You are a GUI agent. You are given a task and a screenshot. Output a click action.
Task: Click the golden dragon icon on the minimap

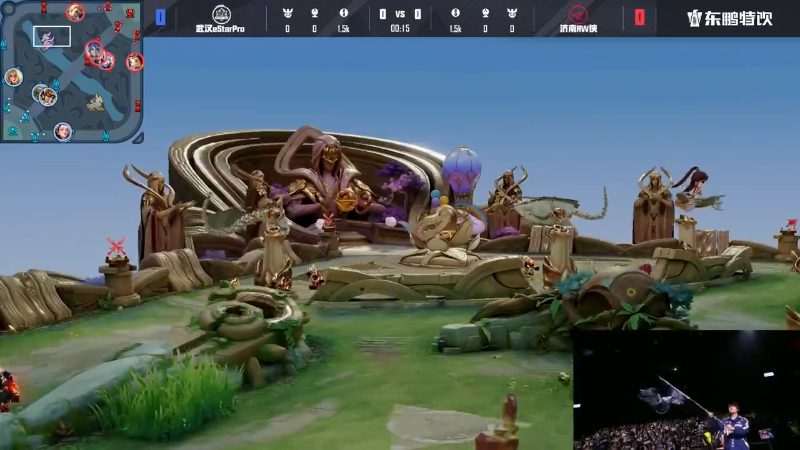[x=96, y=103]
